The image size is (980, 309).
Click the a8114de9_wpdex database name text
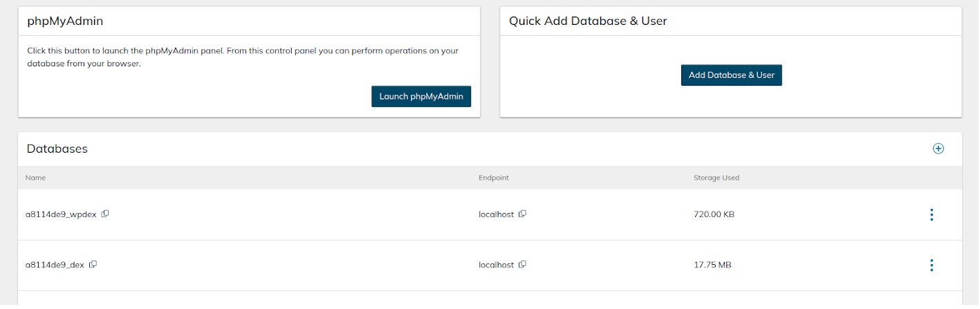click(x=62, y=214)
